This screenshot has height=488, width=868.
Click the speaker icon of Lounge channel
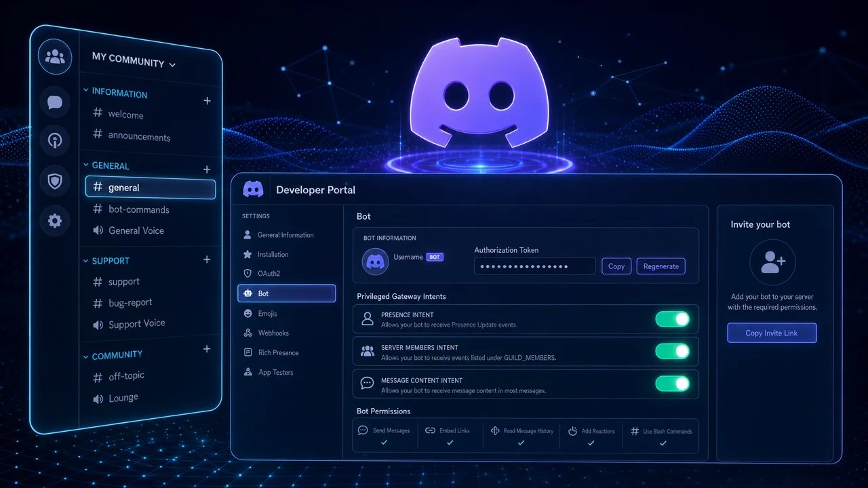(98, 399)
